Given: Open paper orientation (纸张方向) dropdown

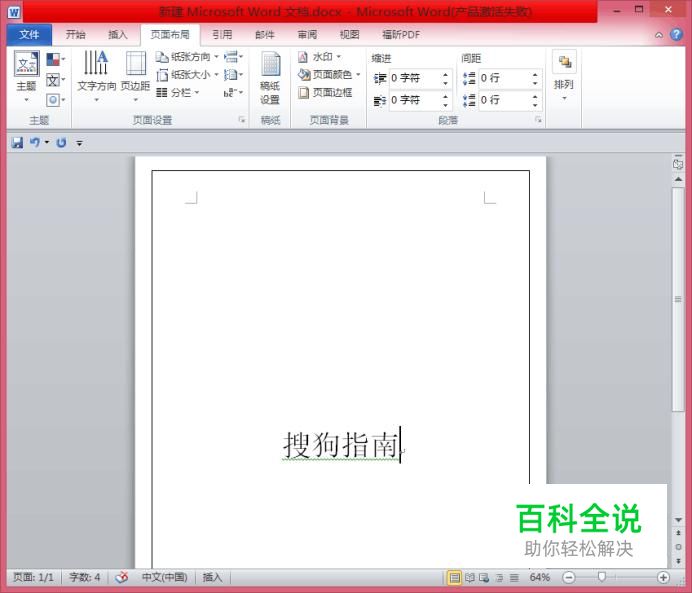Looking at the screenshot, I should click(x=187, y=57).
